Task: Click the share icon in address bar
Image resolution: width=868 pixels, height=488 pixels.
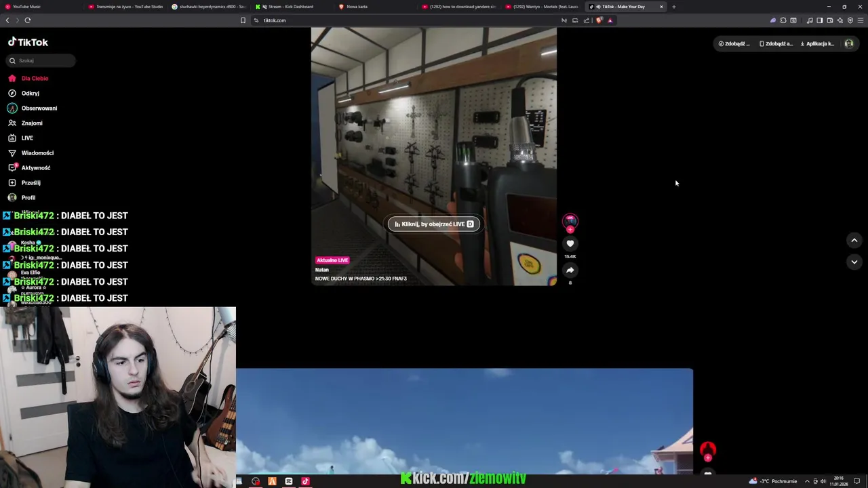Action: 587,20
